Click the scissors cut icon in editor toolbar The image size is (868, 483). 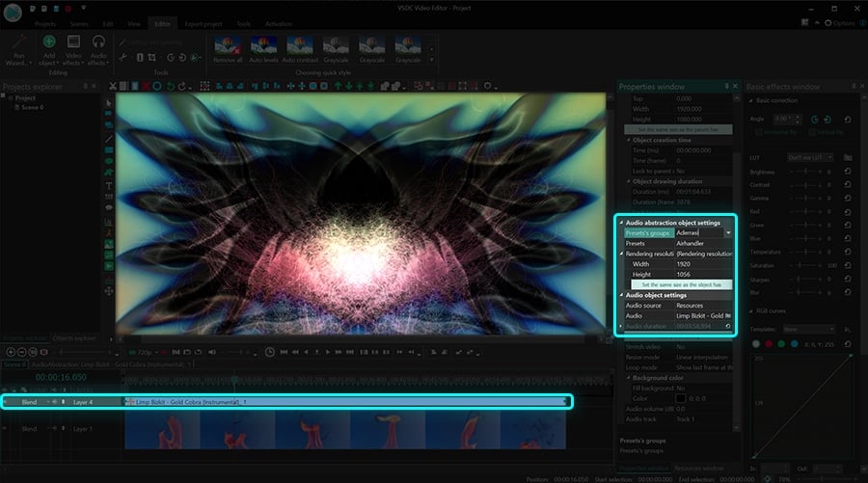pos(113,87)
